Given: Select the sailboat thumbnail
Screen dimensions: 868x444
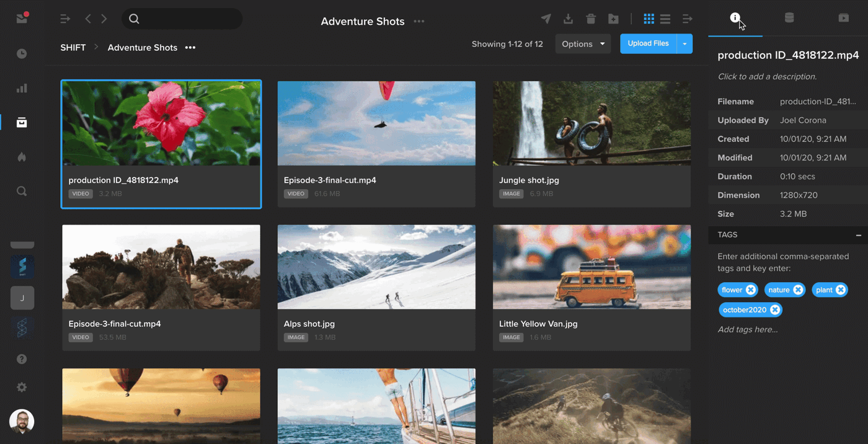Looking at the screenshot, I should (376, 406).
